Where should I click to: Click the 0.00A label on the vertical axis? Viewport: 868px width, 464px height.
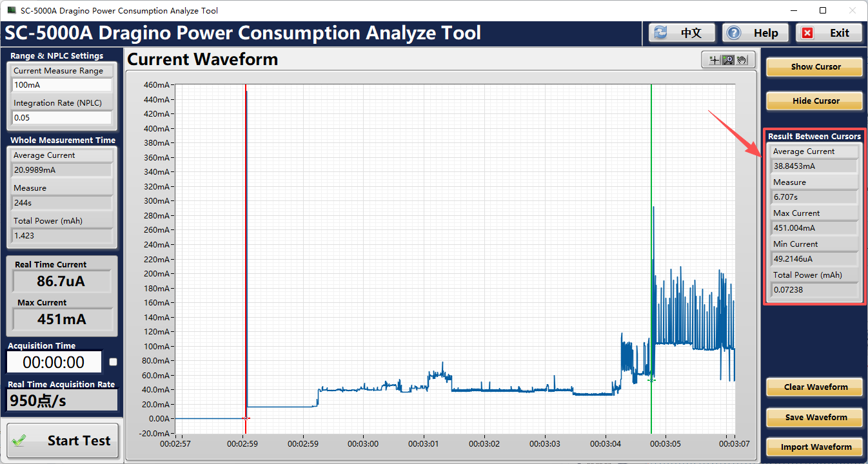pos(159,419)
